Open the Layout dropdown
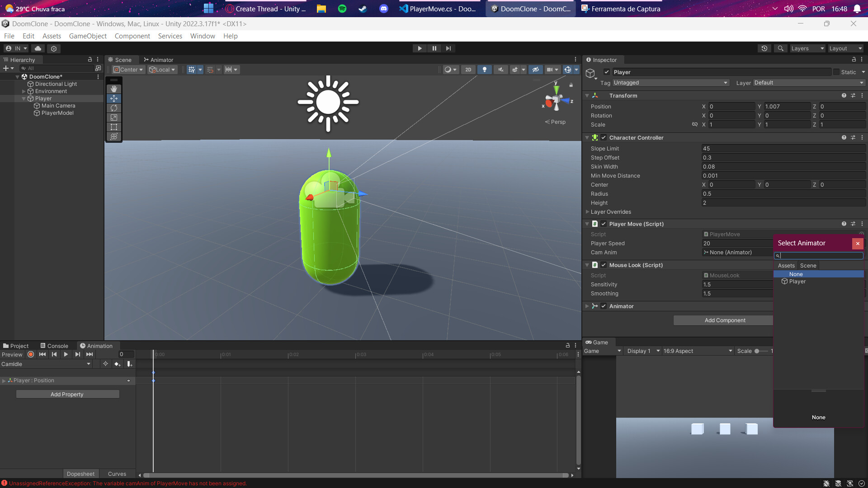The width and height of the screenshot is (868, 488). tap(845, 48)
